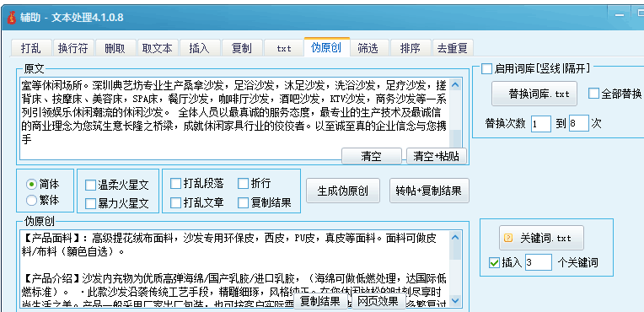Screen dimensions: 644x312
Task: Enable the 启用词库 checkbox
Action: 486,68
